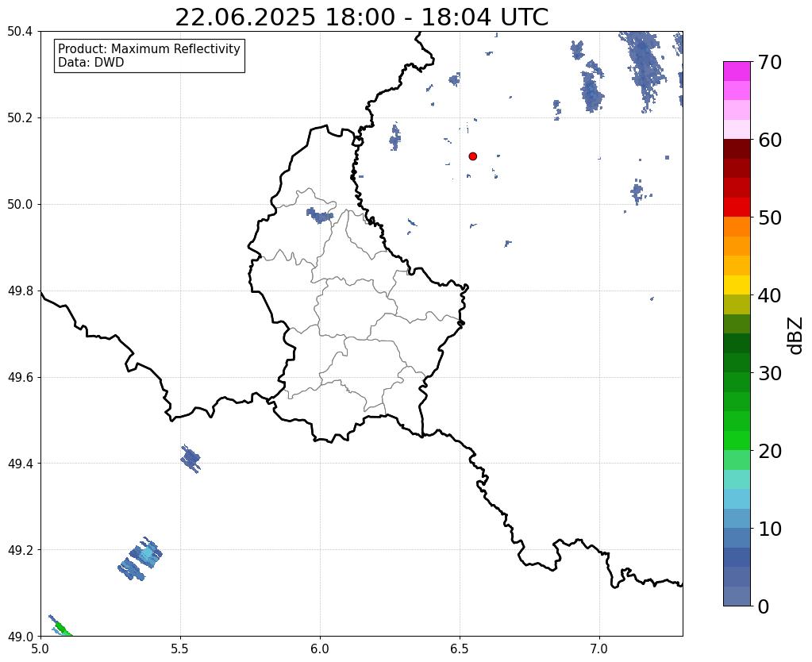
Task: Click the light-blue echo cluster near 49.2 latitude
Action: pos(140,559)
